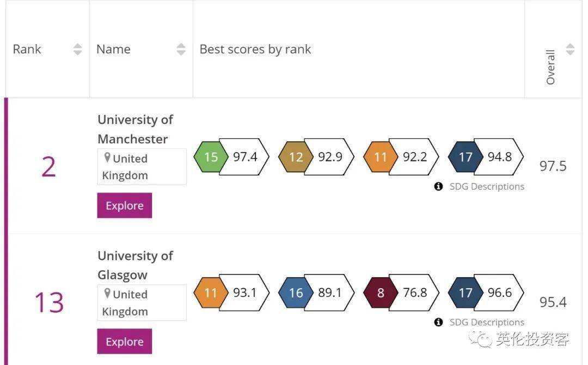Click Manchester's green SDG 15 hexagon badge

pyautogui.click(x=211, y=157)
